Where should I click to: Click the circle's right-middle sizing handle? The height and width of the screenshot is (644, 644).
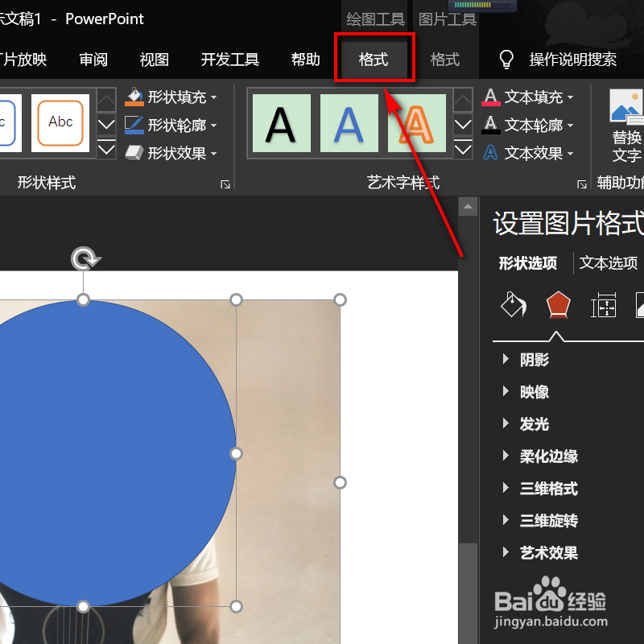236,453
